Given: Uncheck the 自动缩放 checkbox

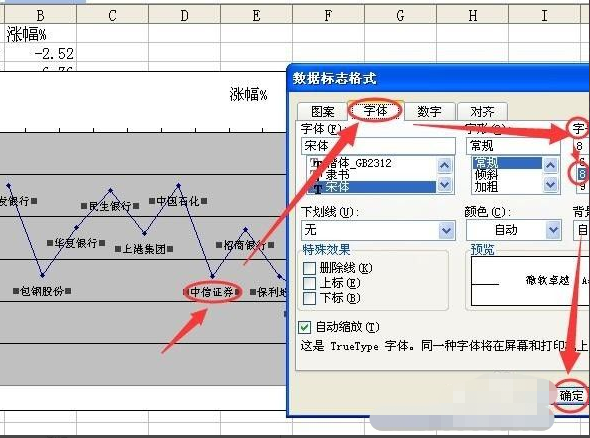Looking at the screenshot, I should 305,327.
